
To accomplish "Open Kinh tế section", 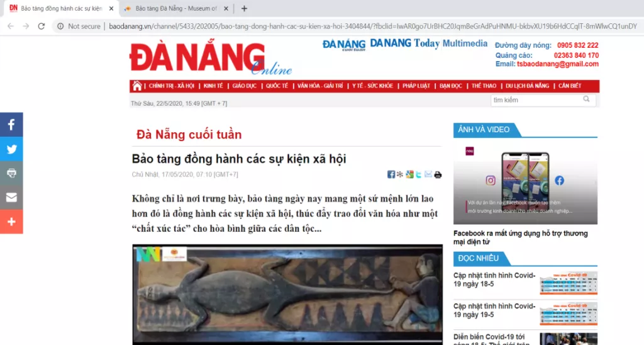I will (x=213, y=86).
